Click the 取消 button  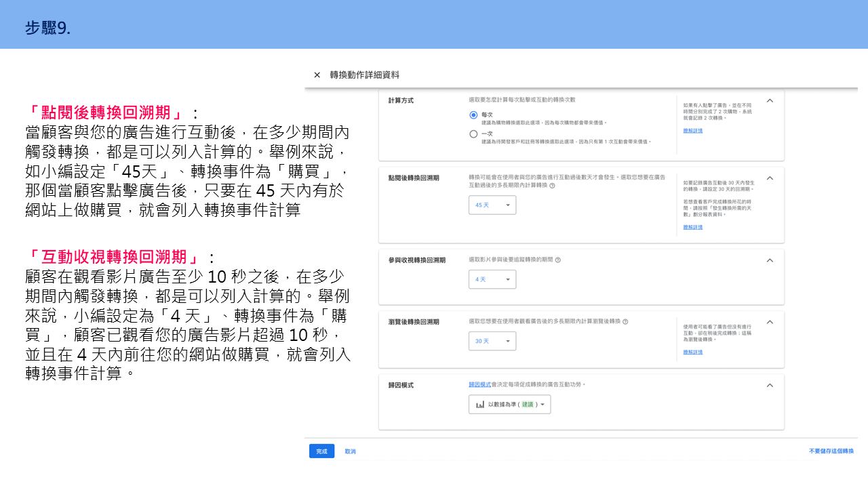350,451
